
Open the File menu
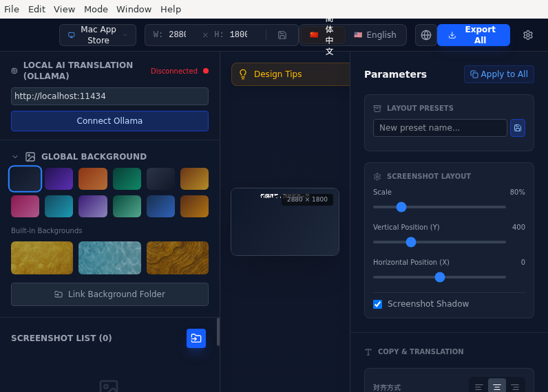(x=12, y=9)
